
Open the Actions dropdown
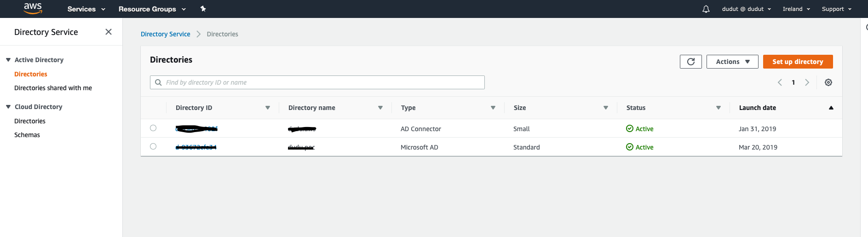(x=732, y=62)
